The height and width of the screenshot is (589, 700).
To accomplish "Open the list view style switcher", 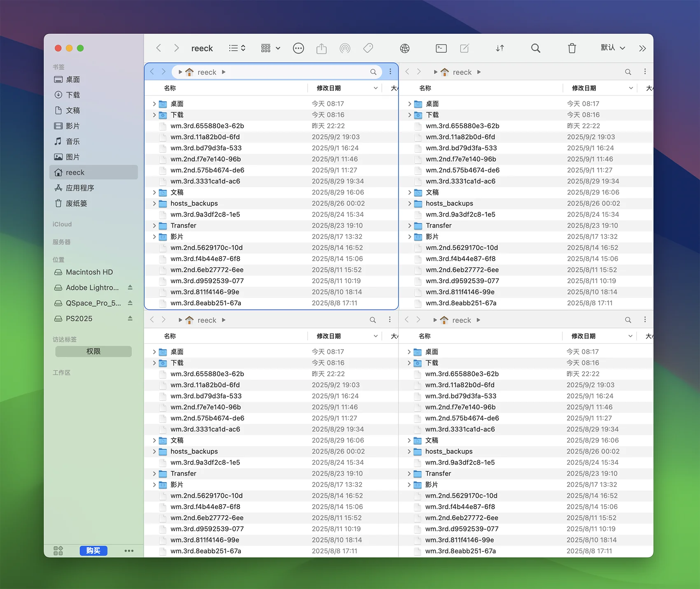I will 237,48.
